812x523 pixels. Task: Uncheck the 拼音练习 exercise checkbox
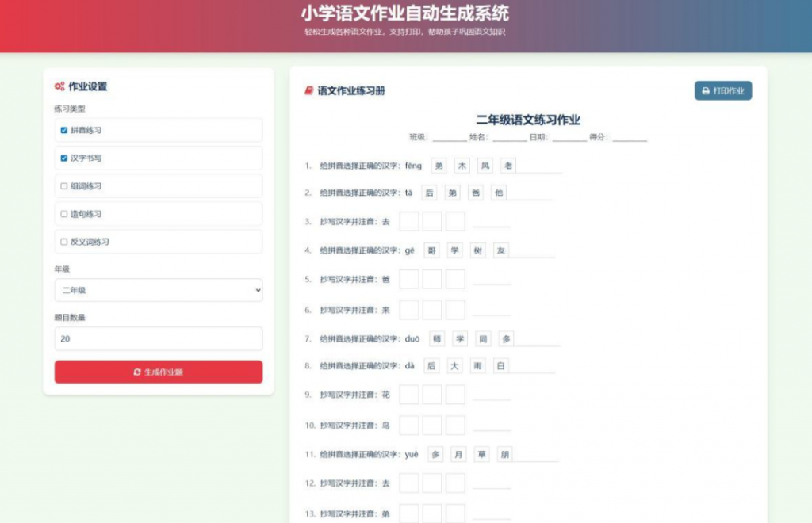(63, 130)
